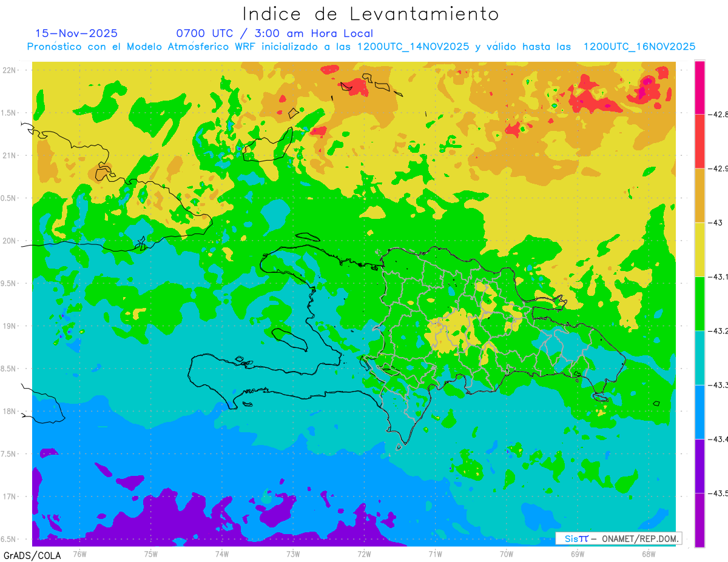Click the '-43.2' color bar value
Image resolution: width=728 pixels, height=562 pixels.
tap(719, 331)
